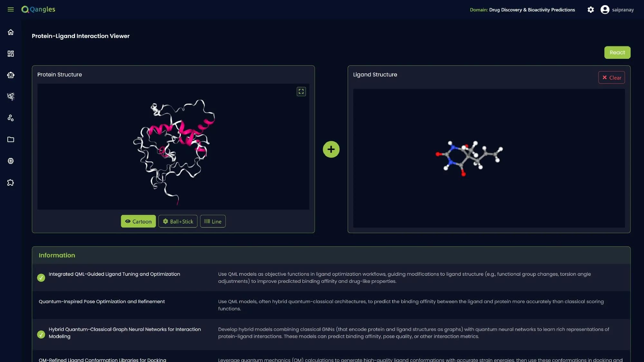Open the plugins puzzle-piece sidebar icon
The image size is (644, 362).
coord(11,182)
